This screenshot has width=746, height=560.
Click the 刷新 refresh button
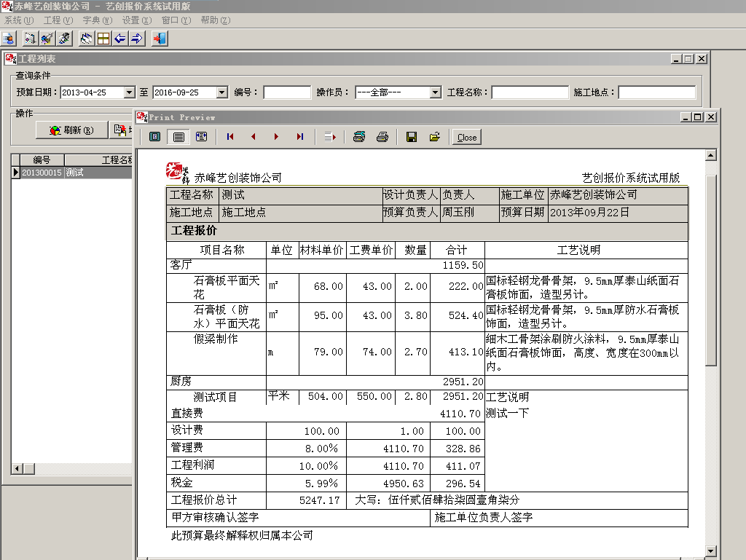click(71, 130)
